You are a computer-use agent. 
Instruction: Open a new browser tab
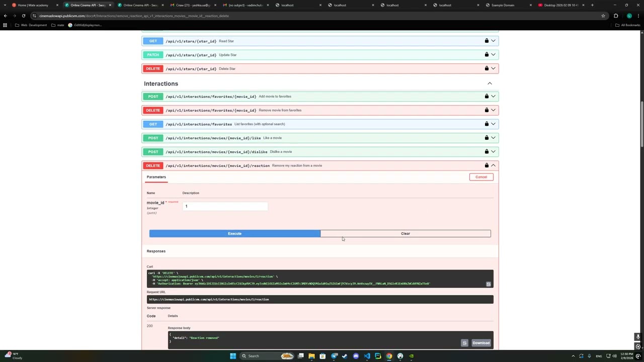tap(592, 5)
